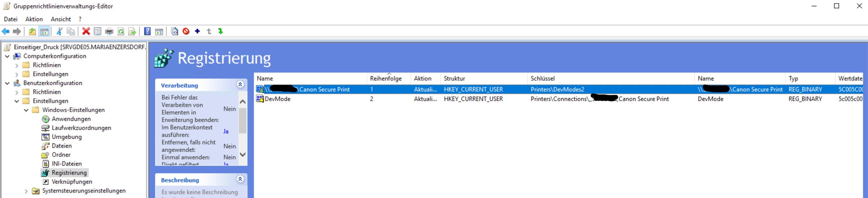868x198 pixels.
Task: Open the Aktion menu
Action: pyautogui.click(x=34, y=19)
